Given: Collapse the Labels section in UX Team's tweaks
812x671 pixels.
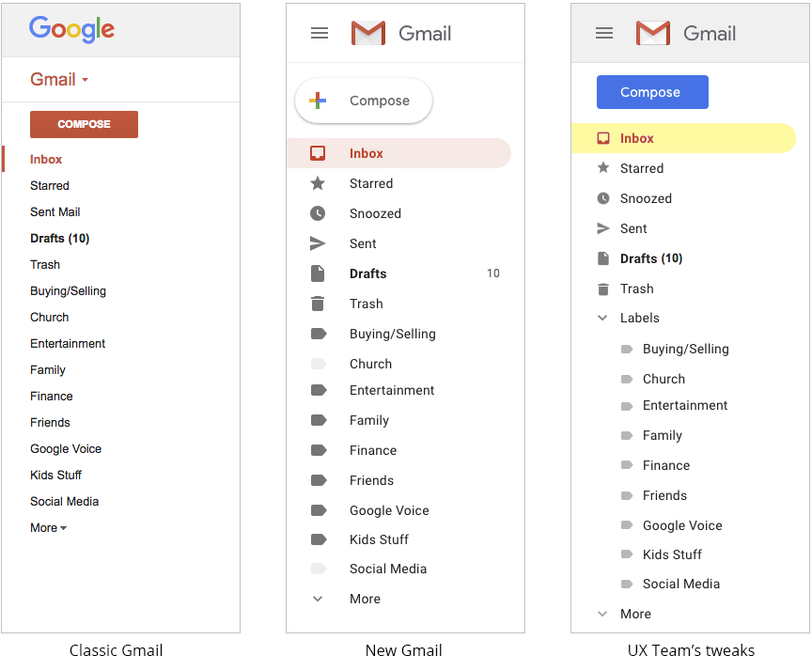Looking at the screenshot, I should pos(602,318).
